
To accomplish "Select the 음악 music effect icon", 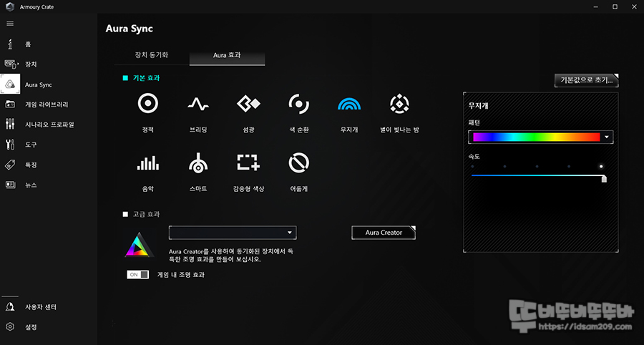I will (x=148, y=163).
